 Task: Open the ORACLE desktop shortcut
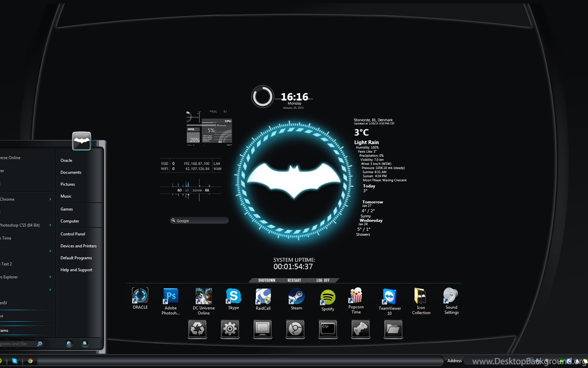click(x=140, y=298)
